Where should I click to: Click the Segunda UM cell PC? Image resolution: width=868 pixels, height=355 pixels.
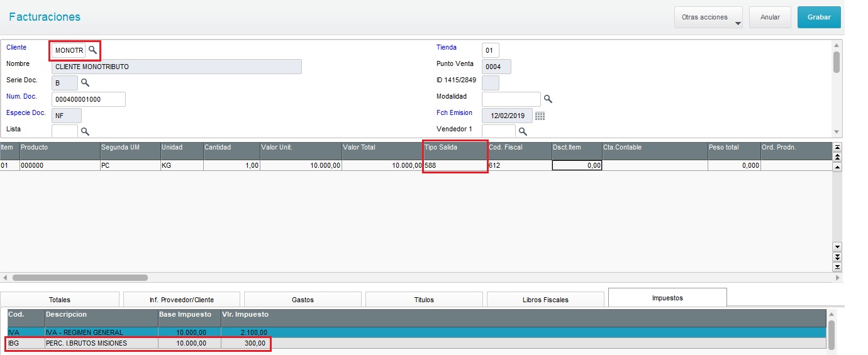130,165
